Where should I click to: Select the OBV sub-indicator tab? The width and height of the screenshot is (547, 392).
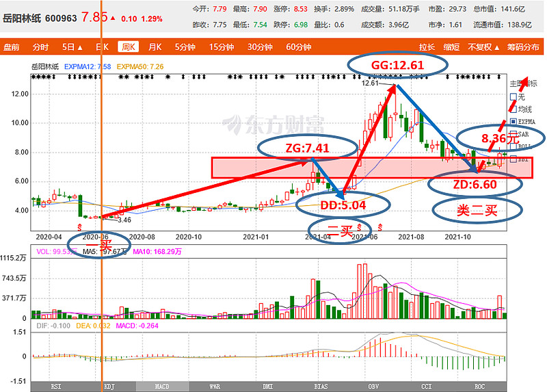click(373, 387)
